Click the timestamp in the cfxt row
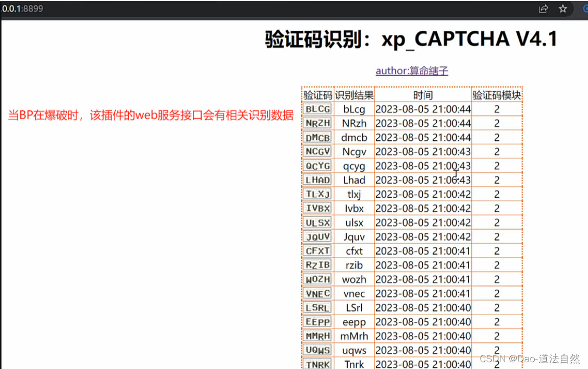588x369 pixels. [423, 251]
